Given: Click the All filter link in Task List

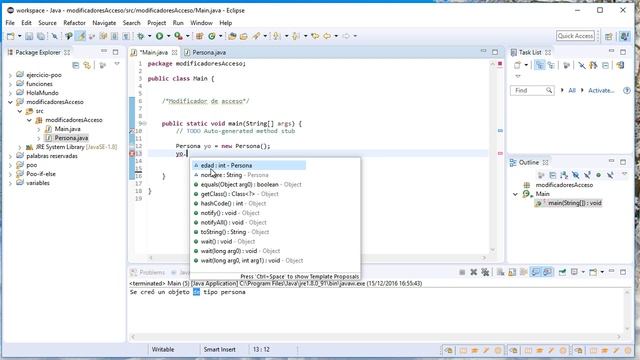Looking at the screenshot, I should point(572,91).
